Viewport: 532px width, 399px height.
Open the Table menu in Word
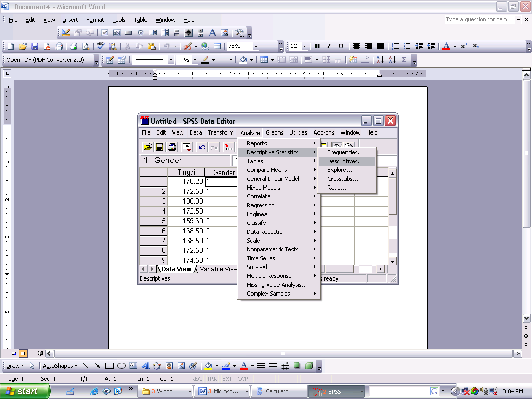coord(140,20)
